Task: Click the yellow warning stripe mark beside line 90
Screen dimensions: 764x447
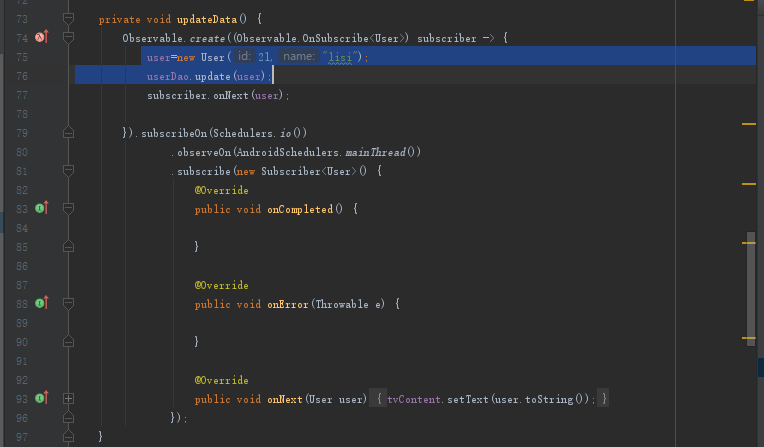Action: click(749, 338)
